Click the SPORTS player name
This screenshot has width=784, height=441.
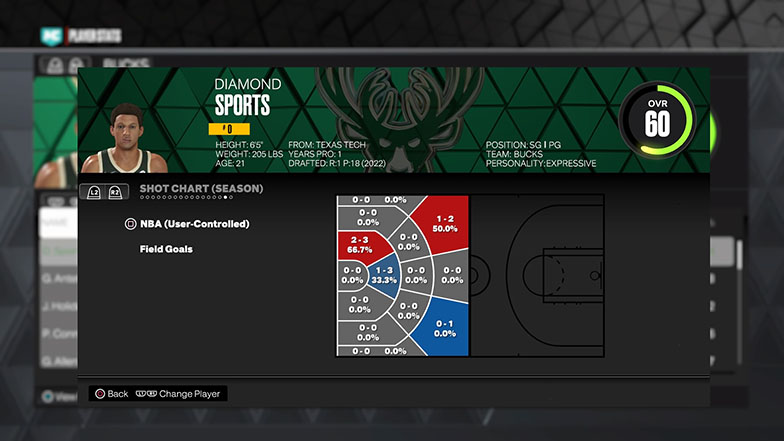tap(242, 105)
